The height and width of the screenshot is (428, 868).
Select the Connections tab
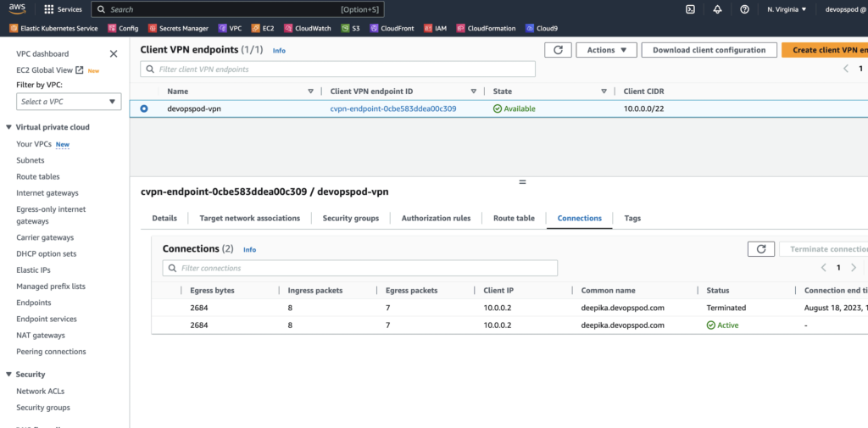pyautogui.click(x=580, y=218)
